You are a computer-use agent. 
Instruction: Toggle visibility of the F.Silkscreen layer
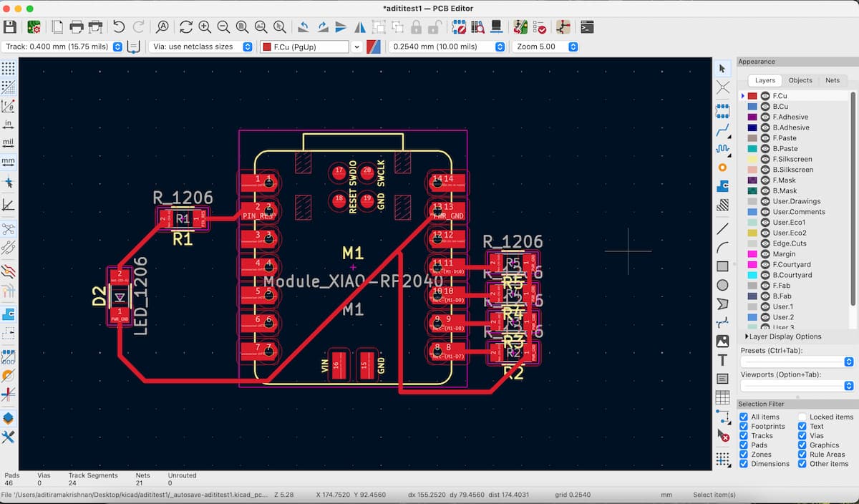[x=765, y=159]
